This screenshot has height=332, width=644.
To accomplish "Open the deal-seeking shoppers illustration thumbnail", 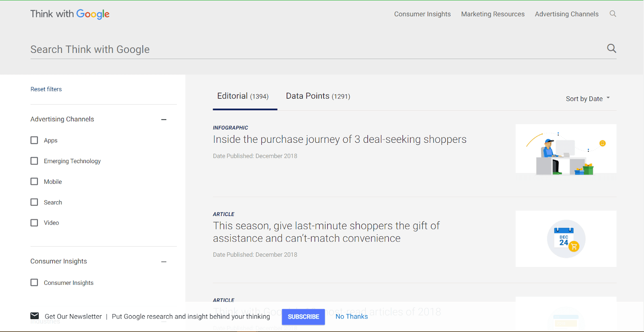I will point(566,149).
